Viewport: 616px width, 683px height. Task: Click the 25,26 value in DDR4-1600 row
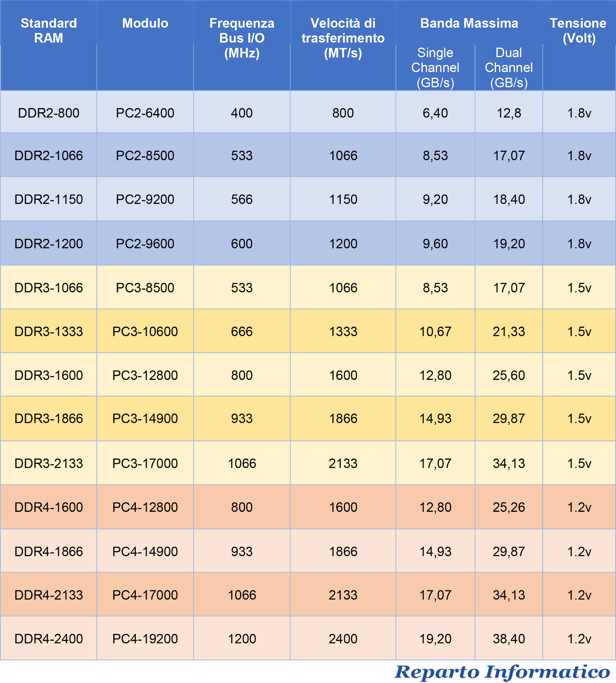tap(508, 507)
